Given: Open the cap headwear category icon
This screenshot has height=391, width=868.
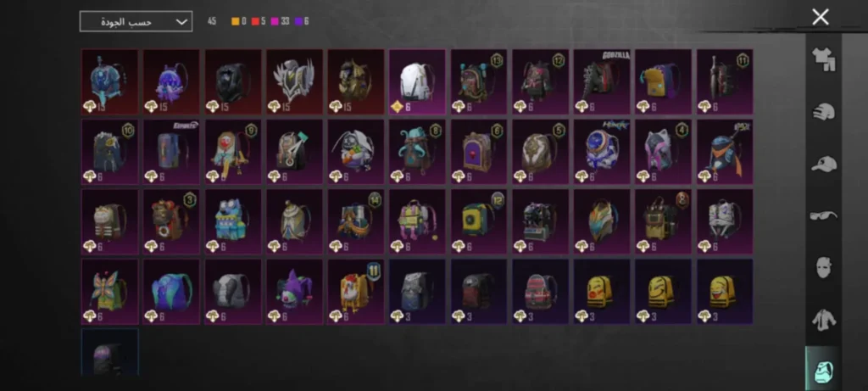Looking at the screenshot, I should point(824,164).
